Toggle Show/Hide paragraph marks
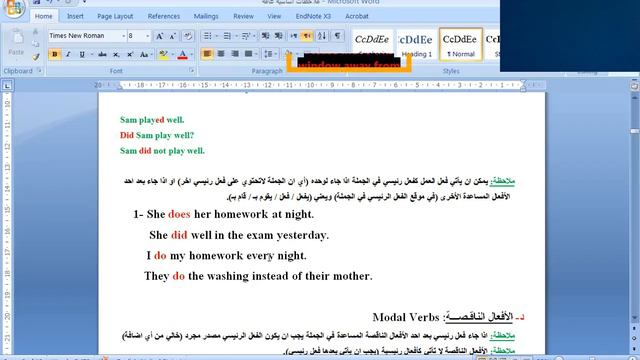Screen dimensions: 640x360 [337, 36]
